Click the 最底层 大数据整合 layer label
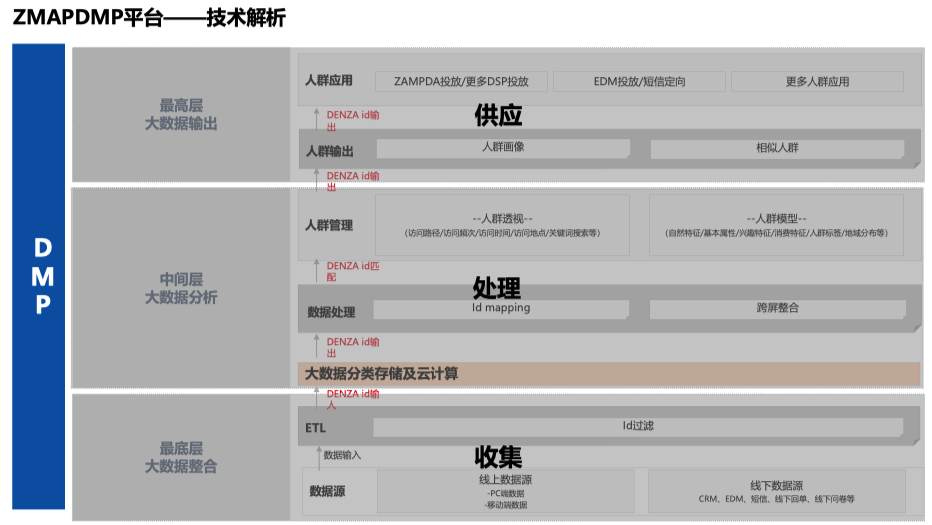This screenshot has width=932, height=525. click(181, 457)
